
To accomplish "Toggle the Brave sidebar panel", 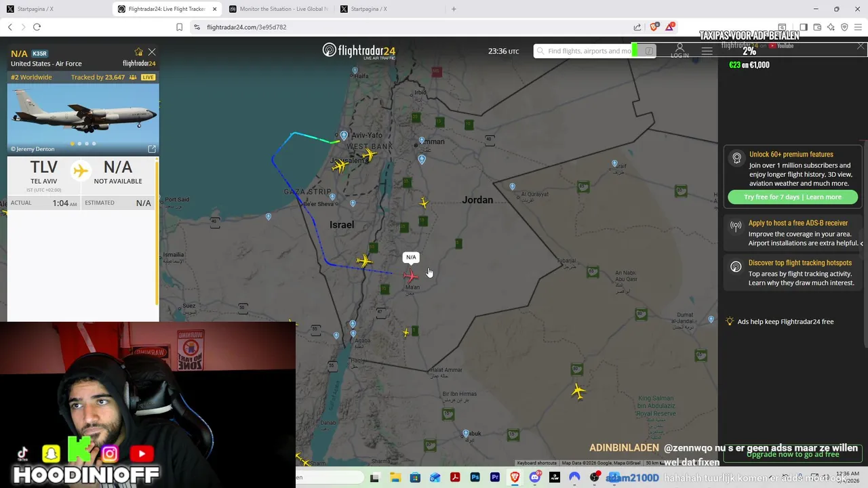I will pos(804,27).
